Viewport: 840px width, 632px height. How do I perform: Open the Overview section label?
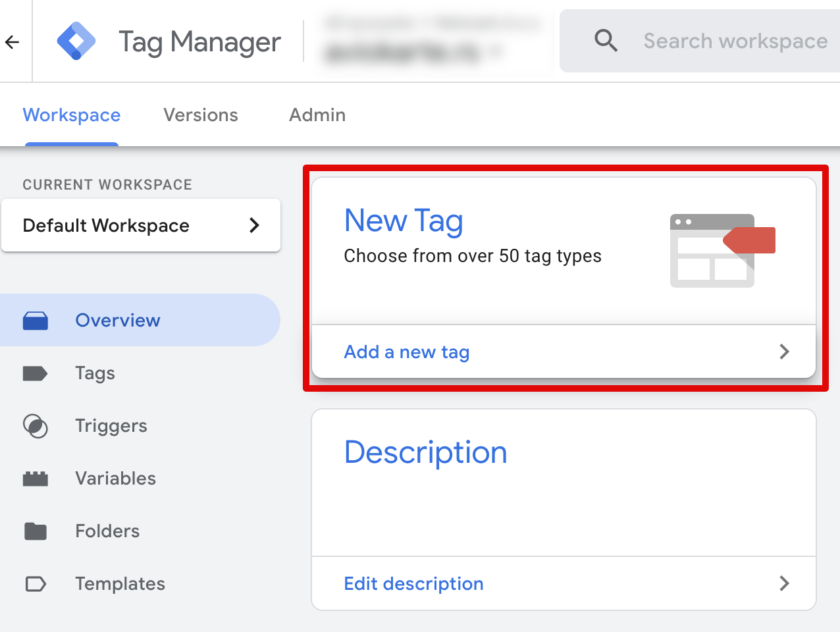coord(118,321)
